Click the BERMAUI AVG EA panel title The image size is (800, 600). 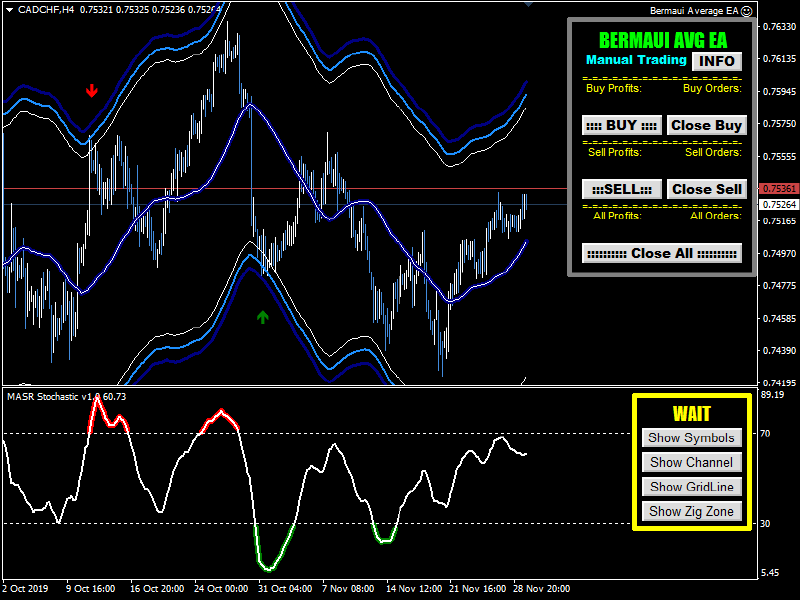[x=663, y=40]
